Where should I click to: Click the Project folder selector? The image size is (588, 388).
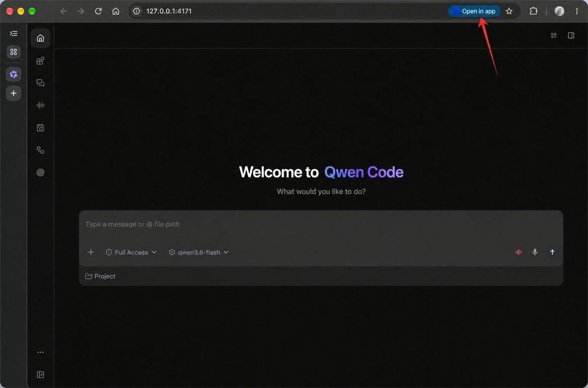(x=100, y=276)
